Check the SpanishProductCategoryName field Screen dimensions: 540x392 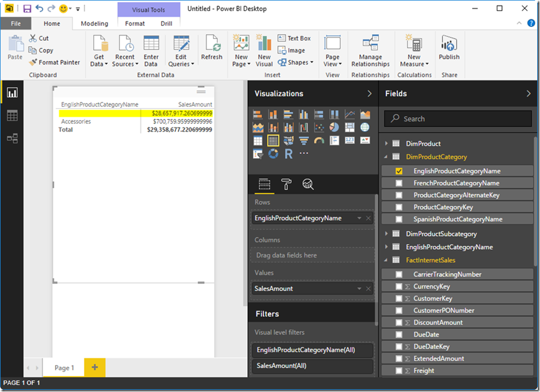399,219
